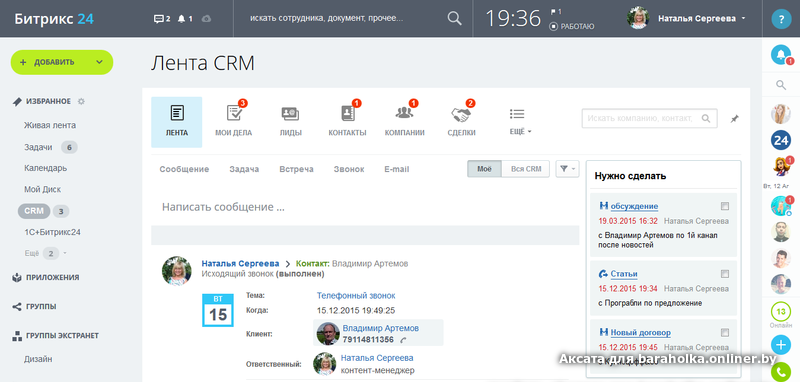This screenshot has height=382, width=800.
Task: Switch feed filter to Вся CRM
Action: coord(526,169)
